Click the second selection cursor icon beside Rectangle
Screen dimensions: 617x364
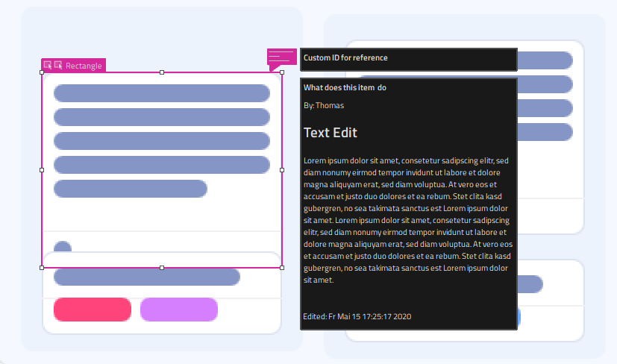[58, 66]
